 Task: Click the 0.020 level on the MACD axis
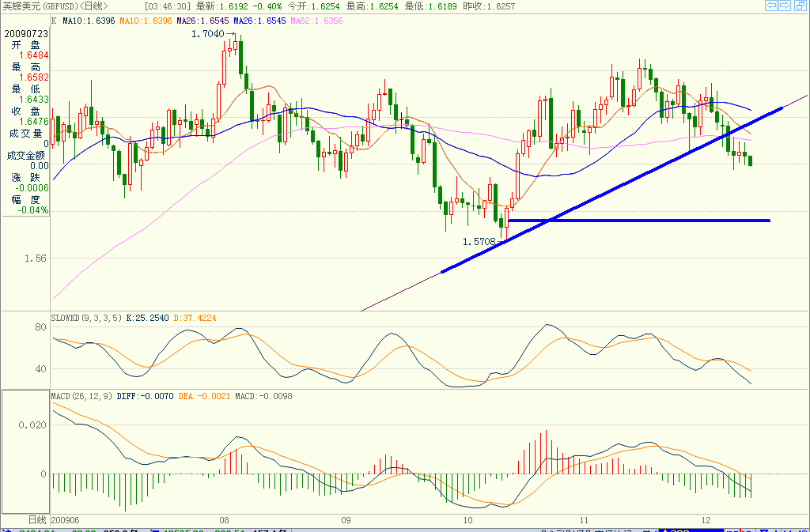(32, 425)
